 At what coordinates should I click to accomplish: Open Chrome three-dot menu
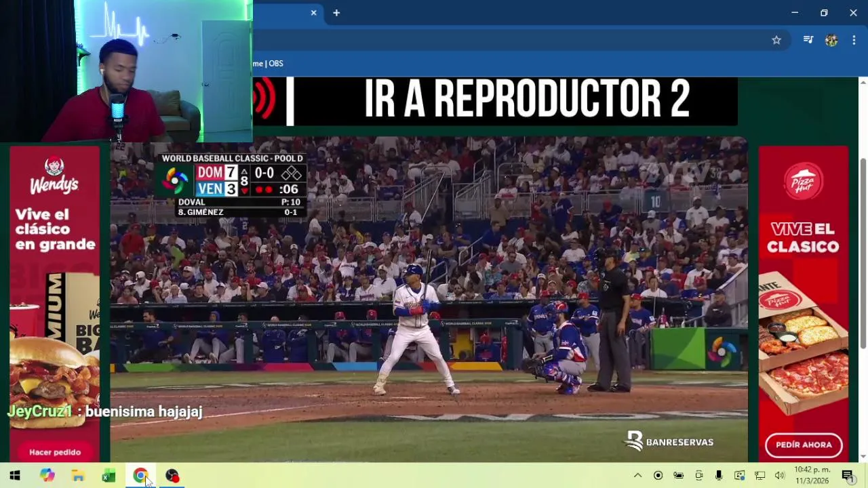coord(854,41)
